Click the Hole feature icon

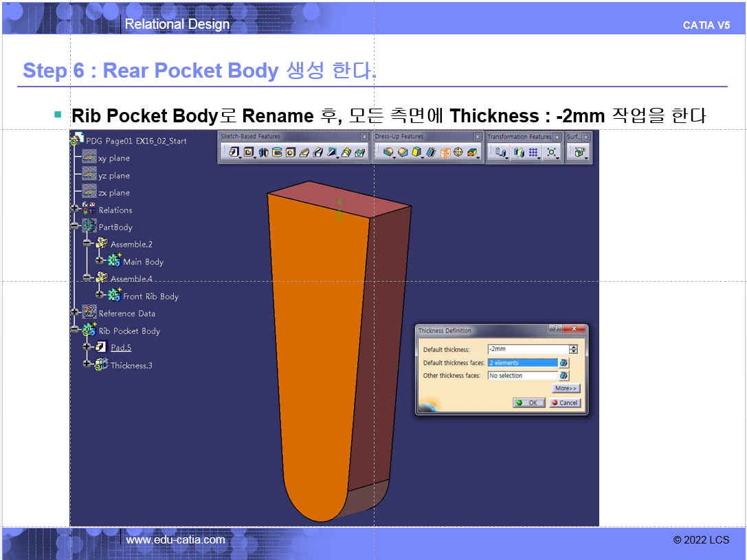[x=291, y=153]
